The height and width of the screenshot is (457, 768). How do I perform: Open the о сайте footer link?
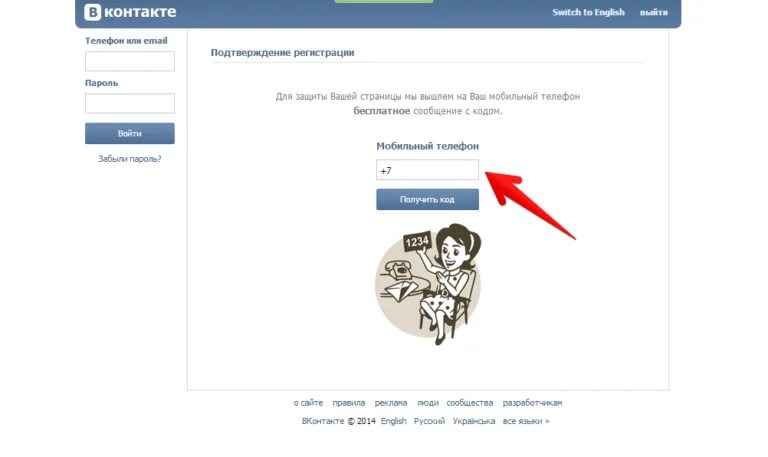308,403
